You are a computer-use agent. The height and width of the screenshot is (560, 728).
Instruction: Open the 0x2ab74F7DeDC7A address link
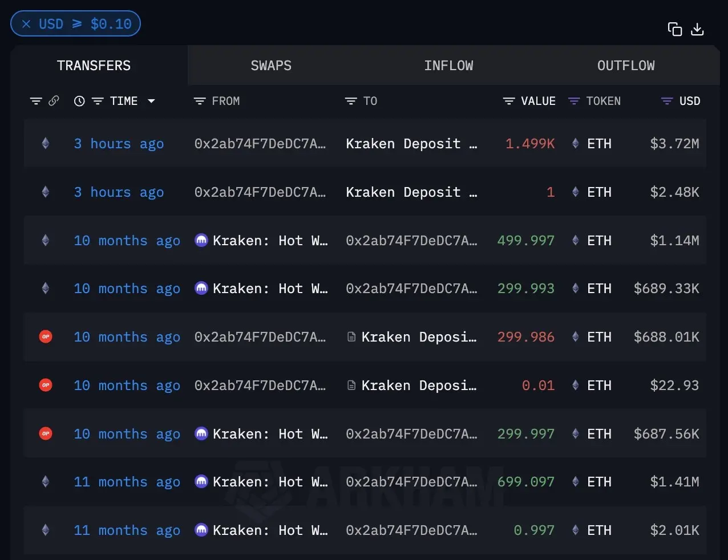[260, 143]
